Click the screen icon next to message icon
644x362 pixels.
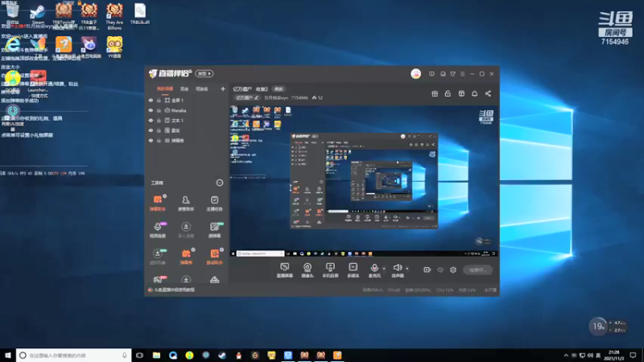[x=443, y=74]
